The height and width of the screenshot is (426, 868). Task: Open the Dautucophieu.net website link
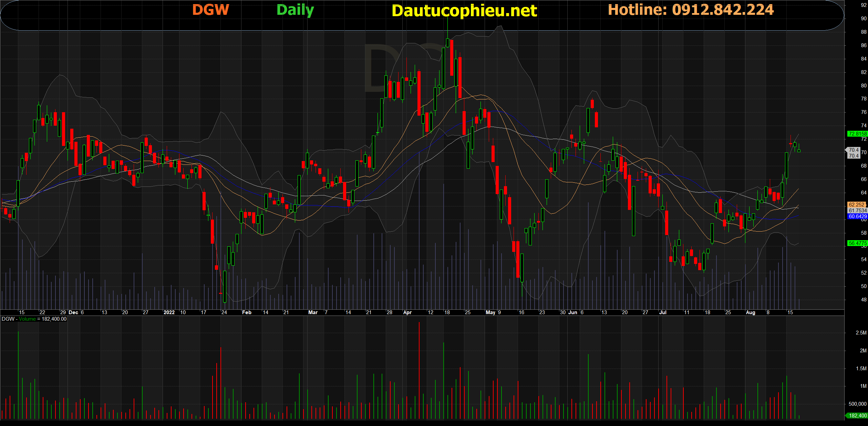[464, 11]
